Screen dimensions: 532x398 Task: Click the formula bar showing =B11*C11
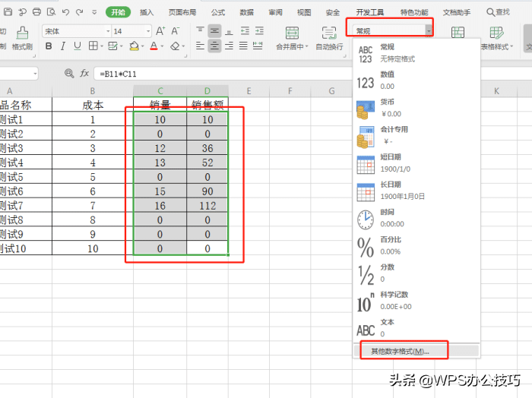click(222, 74)
